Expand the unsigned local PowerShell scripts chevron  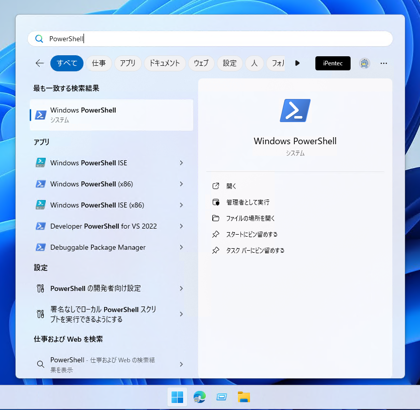click(181, 314)
